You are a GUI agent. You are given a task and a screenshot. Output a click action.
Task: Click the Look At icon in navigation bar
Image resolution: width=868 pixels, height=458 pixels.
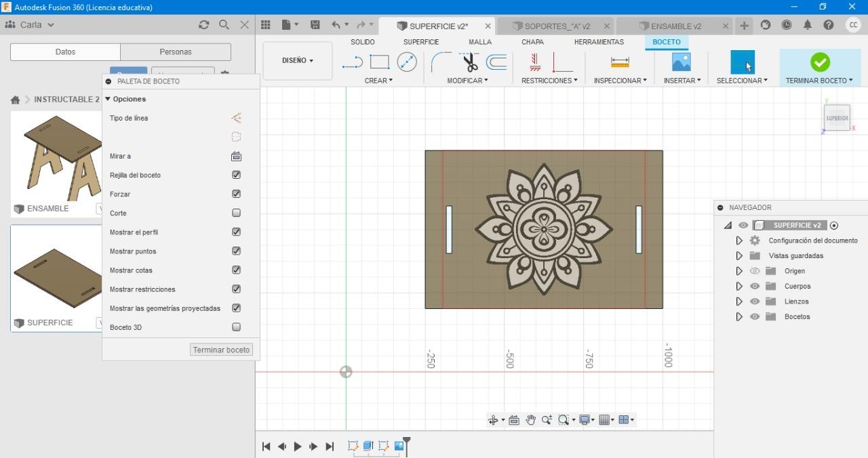pyautogui.click(x=514, y=420)
